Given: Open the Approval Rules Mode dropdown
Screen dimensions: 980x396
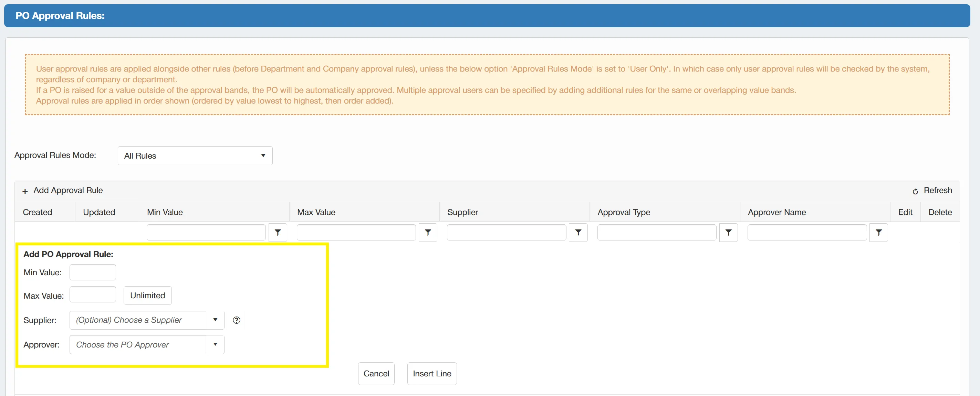Looking at the screenshot, I should coord(195,156).
